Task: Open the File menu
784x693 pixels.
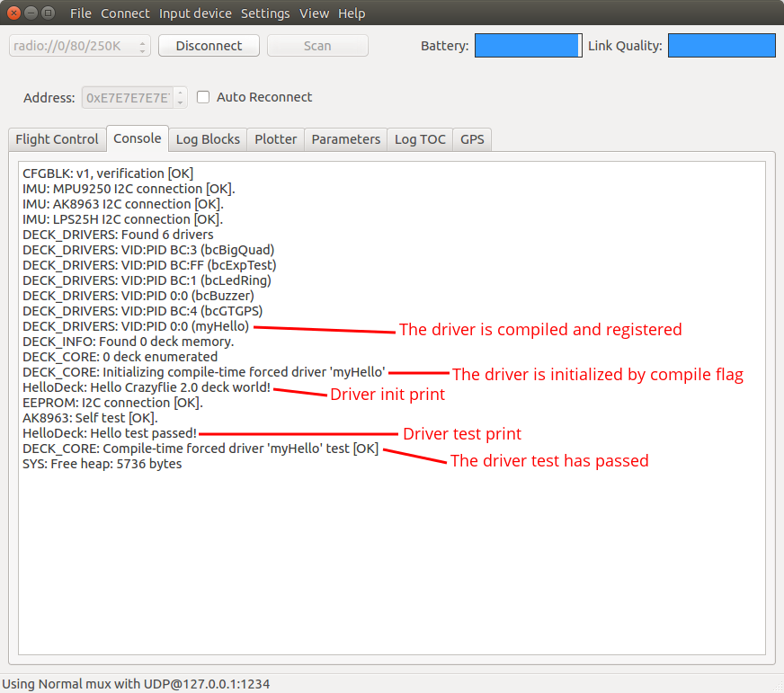Action: coord(80,13)
